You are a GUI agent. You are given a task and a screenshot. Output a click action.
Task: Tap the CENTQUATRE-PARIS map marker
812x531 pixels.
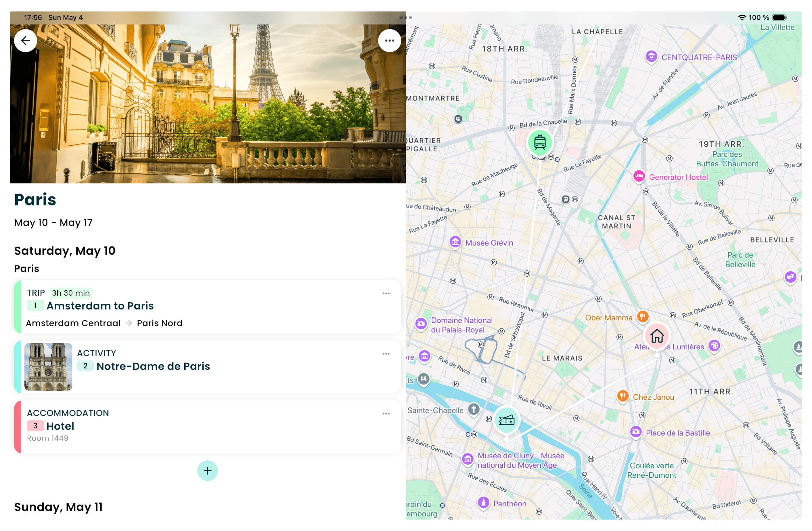[x=651, y=56]
